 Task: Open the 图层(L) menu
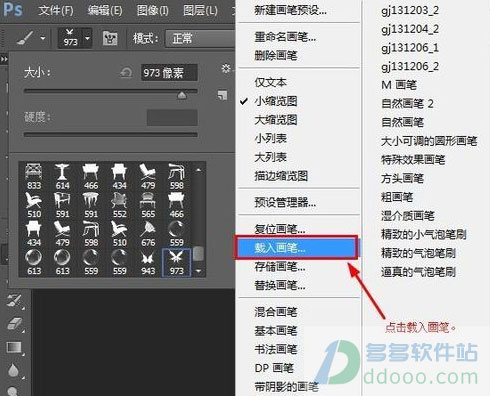pyautogui.click(x=200, y=11)
